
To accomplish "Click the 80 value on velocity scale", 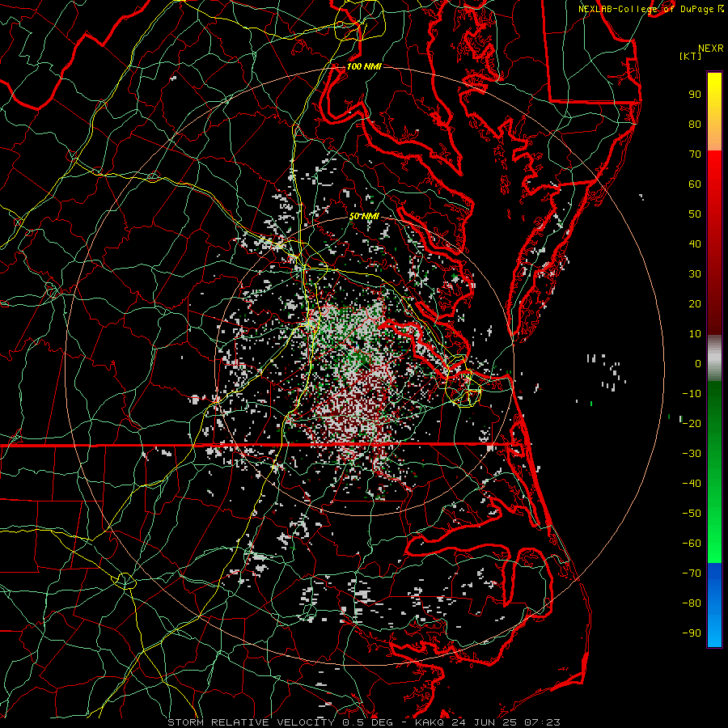I will pyautogui.click(x=695, y=125).
